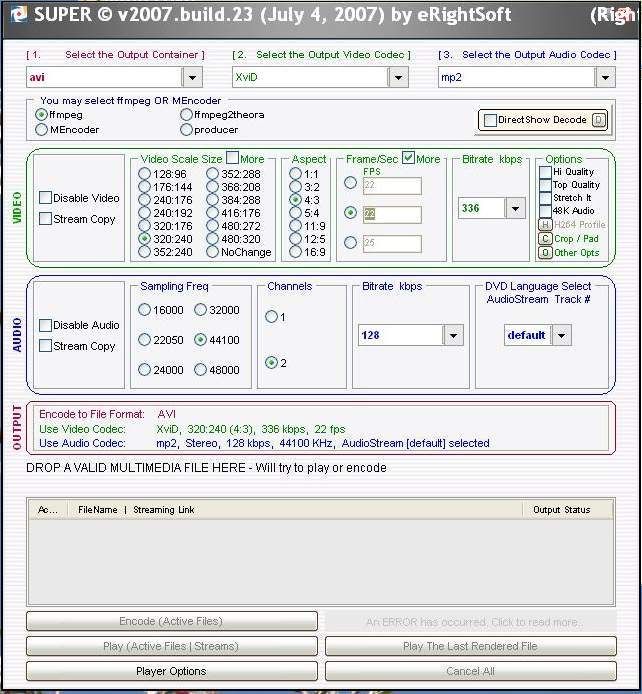Viewport: 642px width, 694px height.
Task: Check video Stream Copy checkbox
Action: pos(45,219)
